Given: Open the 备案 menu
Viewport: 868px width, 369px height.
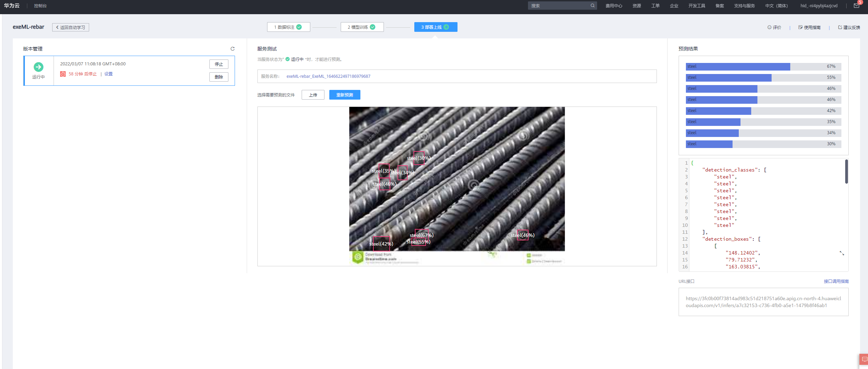Looking at the screenshot, I should point(719,6).
